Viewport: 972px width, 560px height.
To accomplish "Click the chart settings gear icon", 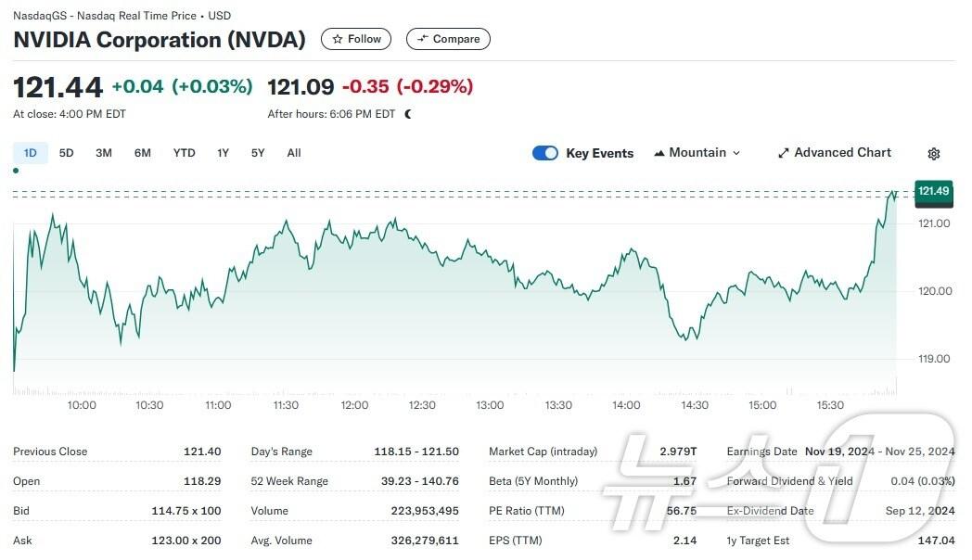I will coord(934,154).
